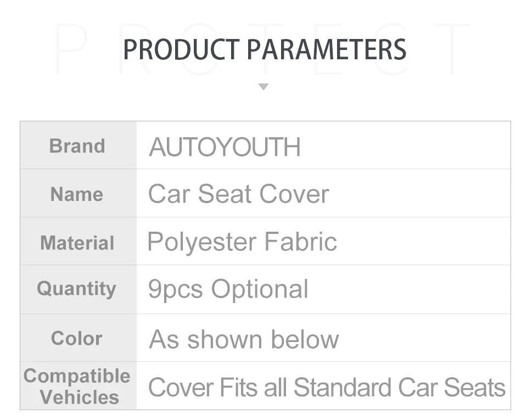527x420 pixels.
Task: Click the word PRODUCT in title
Action: [x=181, y=49]
